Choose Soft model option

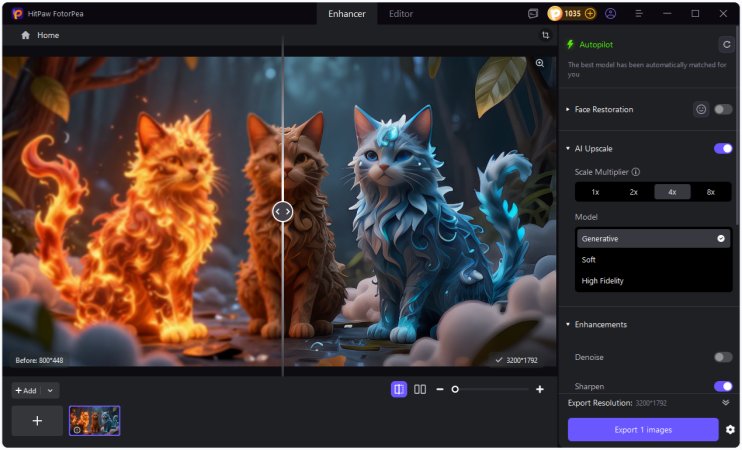pos(653,260)
